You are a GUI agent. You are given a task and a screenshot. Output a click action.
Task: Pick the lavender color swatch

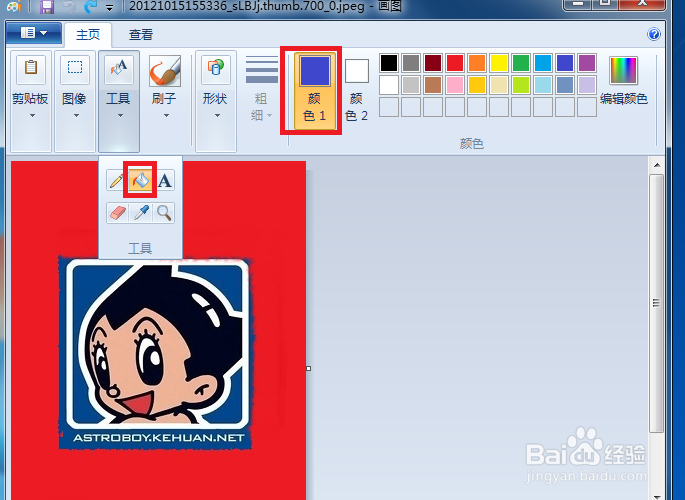click(587, 85)
